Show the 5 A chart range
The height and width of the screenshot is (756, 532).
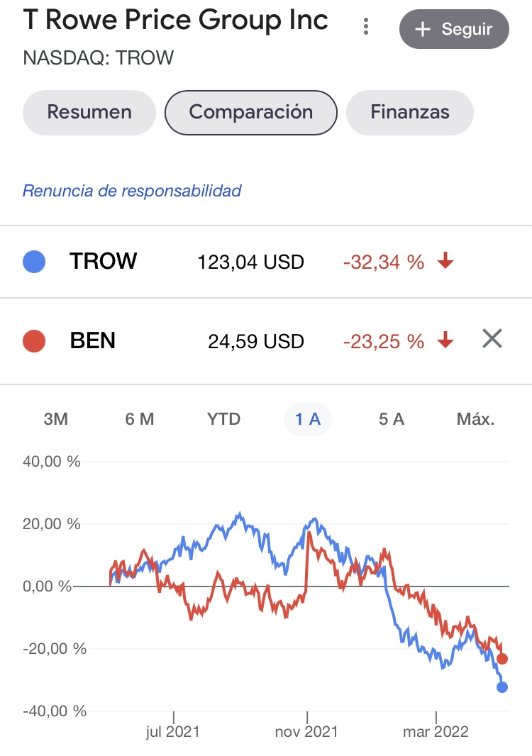[392, 419]
